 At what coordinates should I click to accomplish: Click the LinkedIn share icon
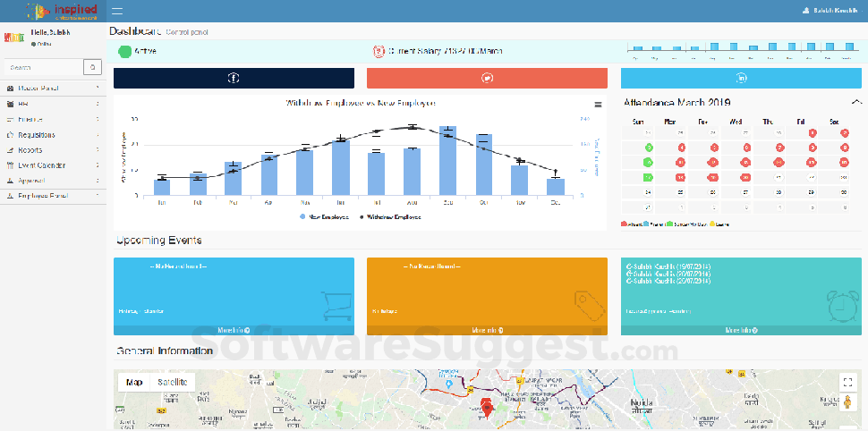[741, 79]
